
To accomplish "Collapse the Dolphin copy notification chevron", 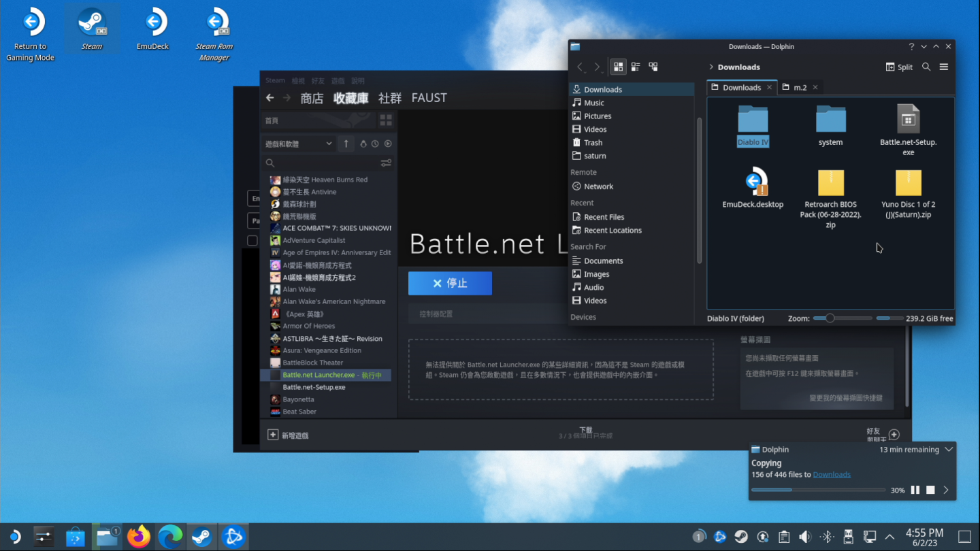I will 948,450.
